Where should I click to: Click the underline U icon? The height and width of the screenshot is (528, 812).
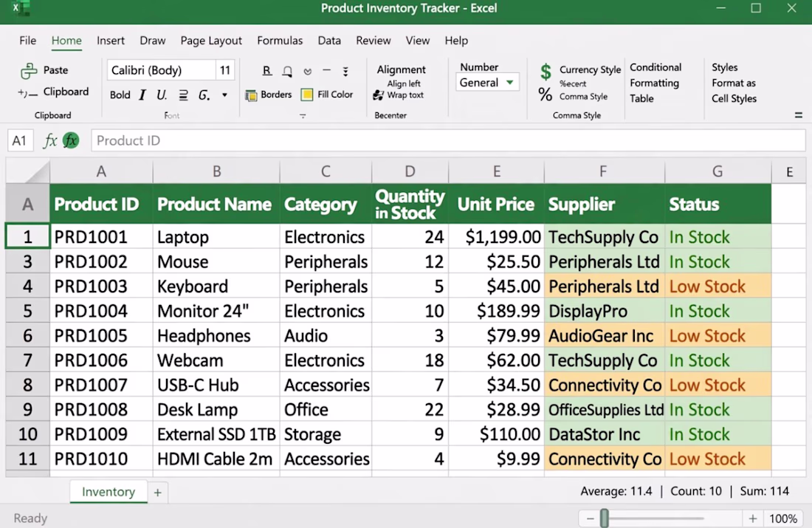pyautogui.click(x=162, y=95)
